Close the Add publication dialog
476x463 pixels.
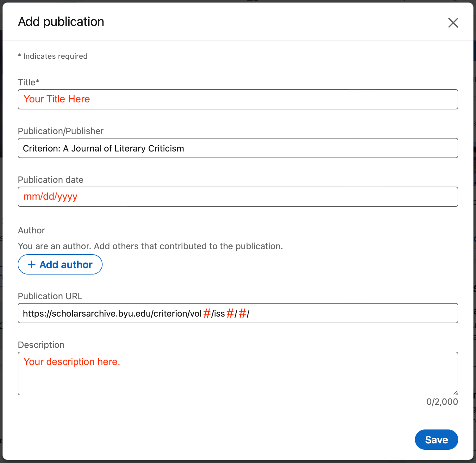coord(453,23)
